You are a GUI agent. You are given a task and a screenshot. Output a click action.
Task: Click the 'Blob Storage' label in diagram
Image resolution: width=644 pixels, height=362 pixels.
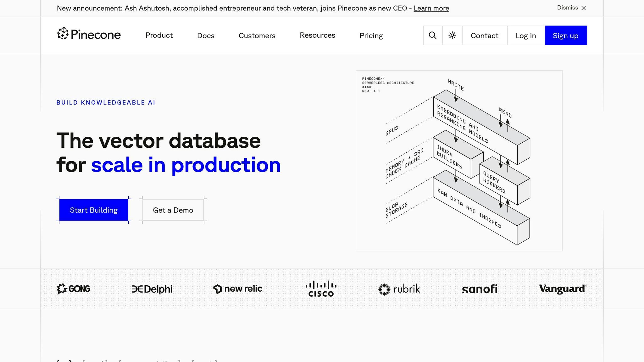pyautogui.click(x=396, y=210)
